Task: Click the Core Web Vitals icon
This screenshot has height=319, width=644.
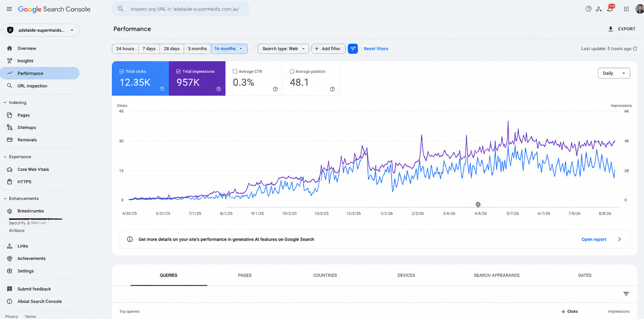Action: [10, 169]
